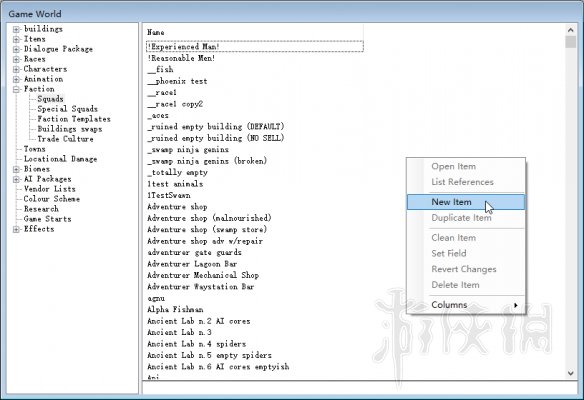Click the scrollbar down arrow
This screenshot has width=584, height=400.
tap(571, 373)
